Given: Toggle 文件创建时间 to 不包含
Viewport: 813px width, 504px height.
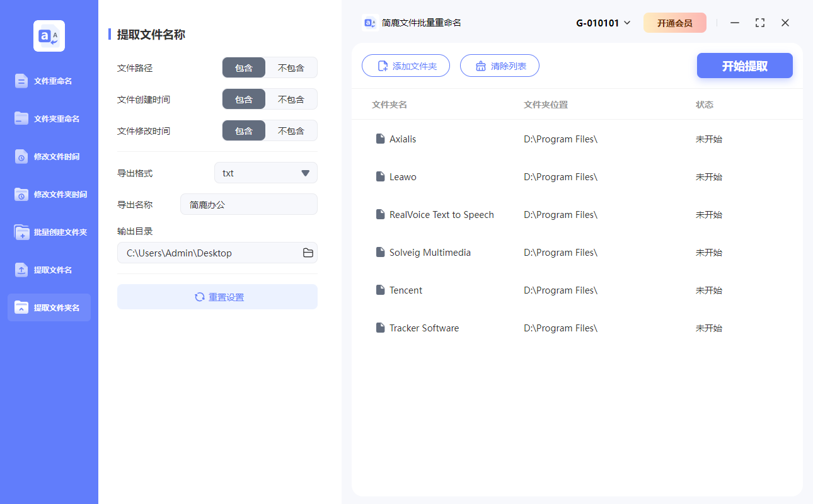Looking at the screenshot, I should coord(292,99).
